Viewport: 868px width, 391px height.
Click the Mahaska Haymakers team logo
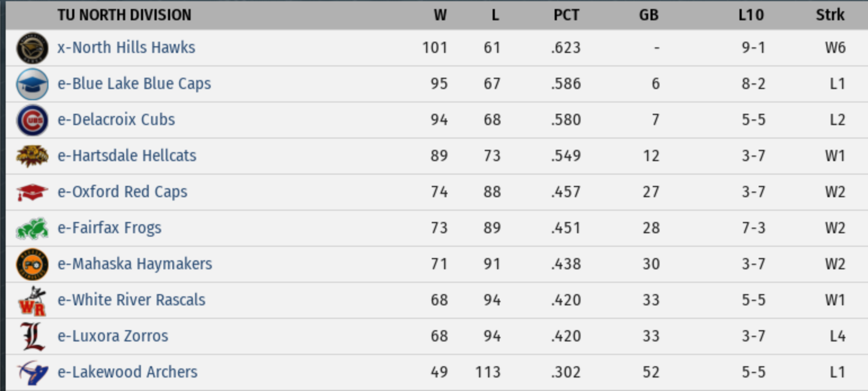pos(32,264)
